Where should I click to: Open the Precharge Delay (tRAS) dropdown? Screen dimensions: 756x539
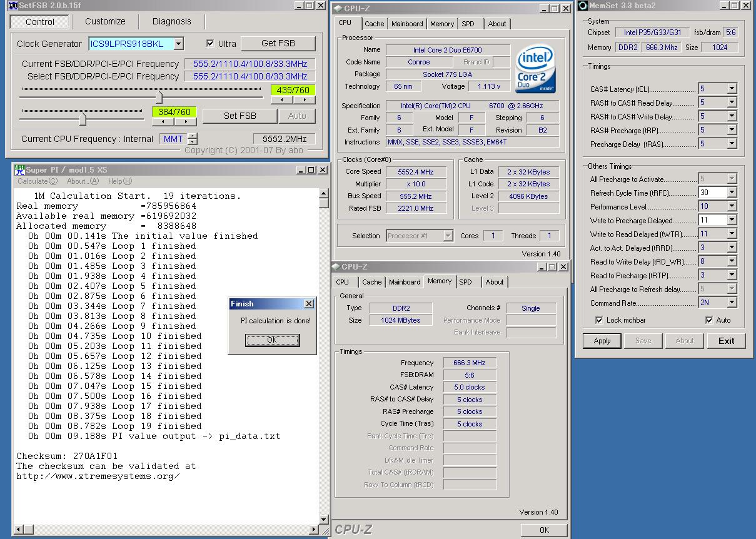coord(732,144)
